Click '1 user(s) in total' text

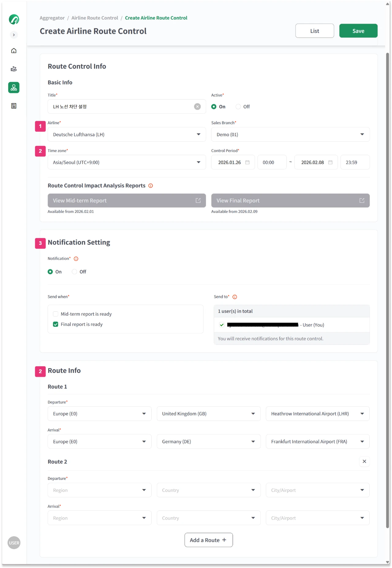pyautogui.click(x=235, y=311)
